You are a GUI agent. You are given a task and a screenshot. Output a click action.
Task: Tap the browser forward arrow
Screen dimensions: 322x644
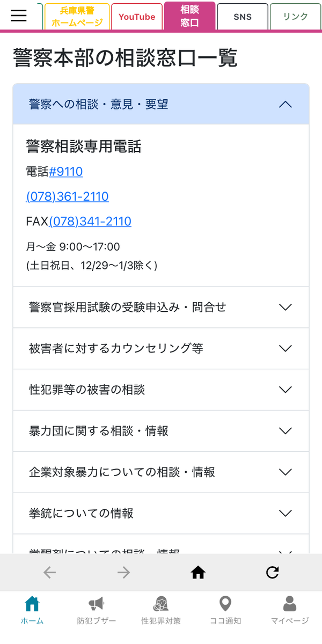pyautogui.click(x=124, y=573)
